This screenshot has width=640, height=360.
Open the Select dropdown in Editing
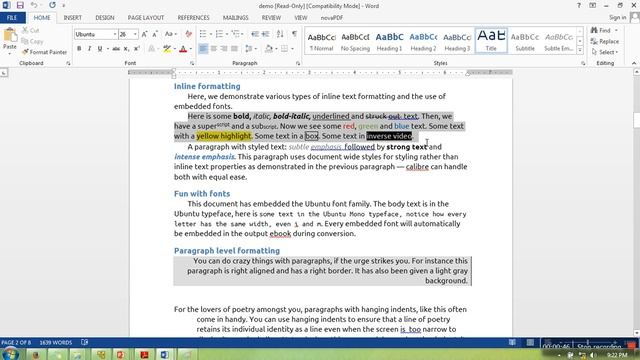(605, 52)
